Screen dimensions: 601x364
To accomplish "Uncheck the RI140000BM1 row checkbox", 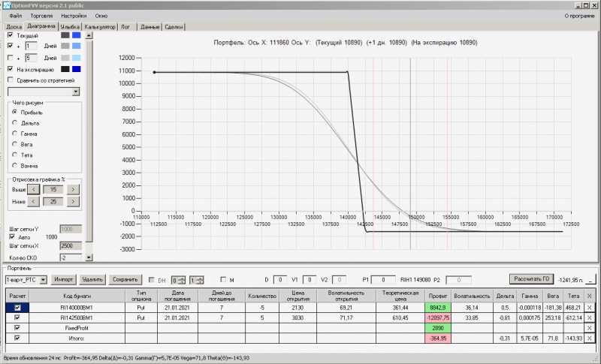I will (17, 308).
